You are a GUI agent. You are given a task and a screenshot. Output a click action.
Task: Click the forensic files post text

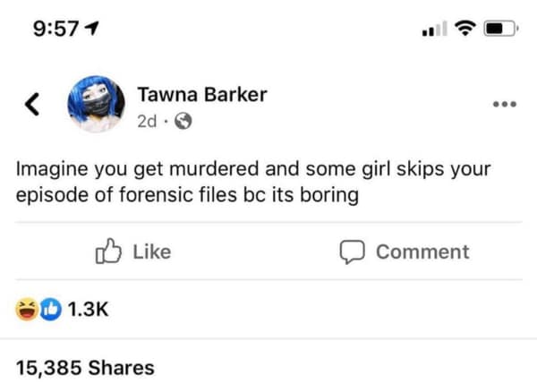click(x=254, y=181)
